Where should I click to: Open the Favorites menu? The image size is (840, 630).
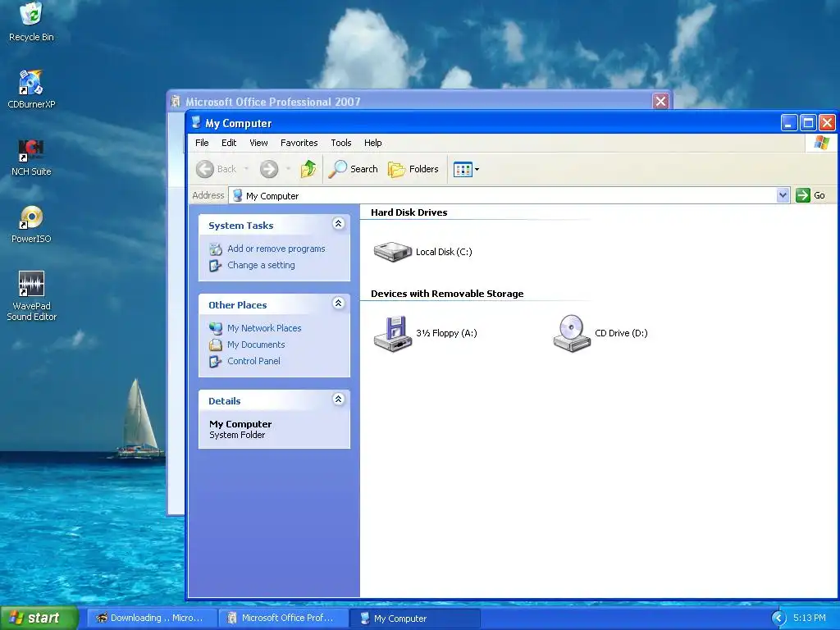tap(299, 143)
